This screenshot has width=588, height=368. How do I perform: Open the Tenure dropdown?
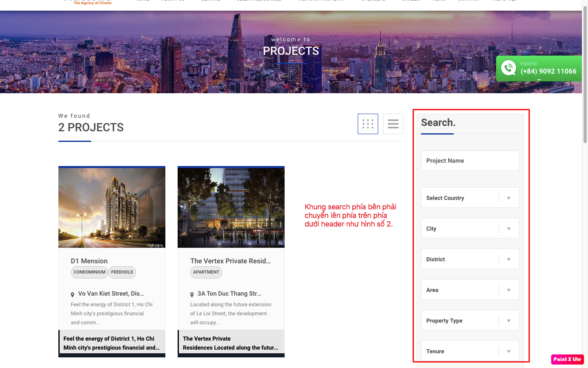pos(470,351)
